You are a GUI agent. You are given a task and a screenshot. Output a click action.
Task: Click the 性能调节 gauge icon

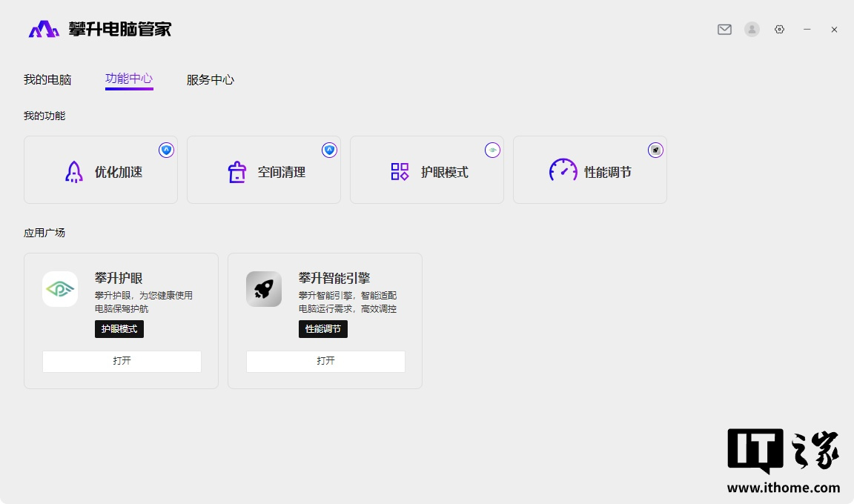click(x=563, y=170)
